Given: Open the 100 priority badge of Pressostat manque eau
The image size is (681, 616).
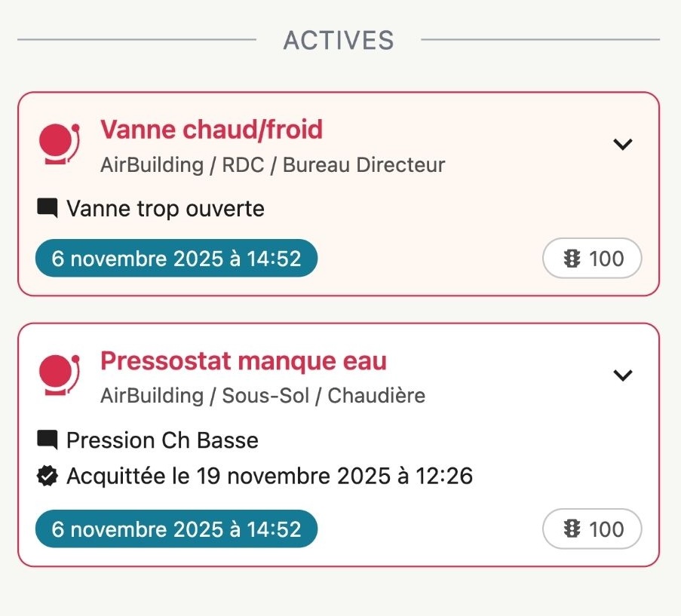Looking at the screenshot, I should coord(592,529).
